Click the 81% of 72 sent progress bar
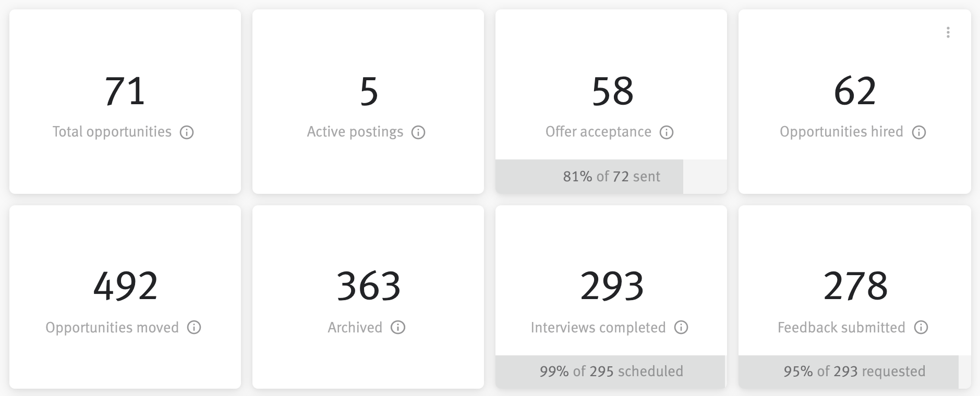The width and height of the screenshot is (980, 396). tap(611, 177)
